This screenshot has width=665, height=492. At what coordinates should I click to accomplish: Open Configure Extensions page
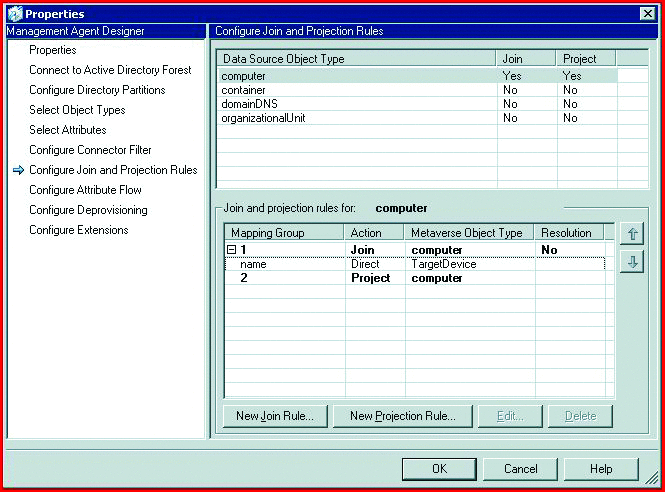tap(79, 230)
